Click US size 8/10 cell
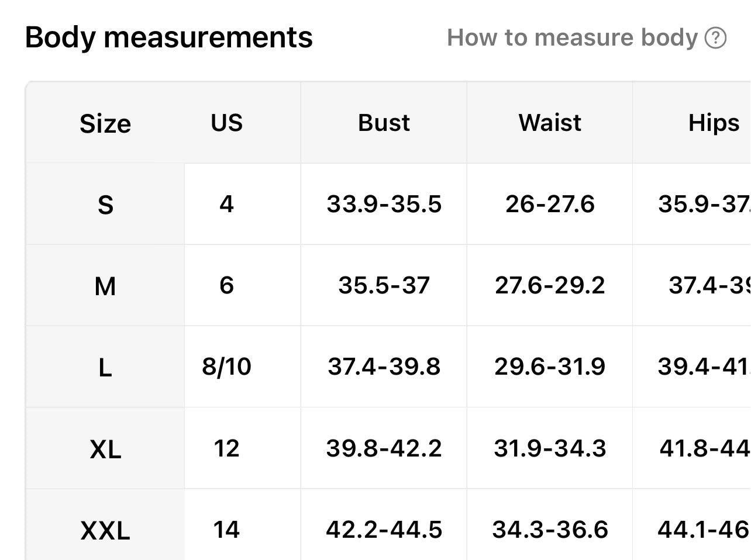 click(226, 367)
